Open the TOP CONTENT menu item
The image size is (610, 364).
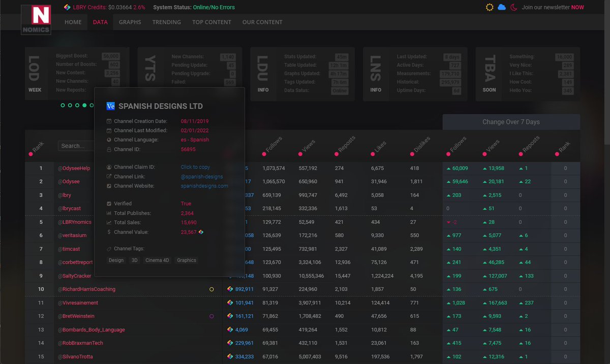pyautogui.click(x=211, y=22)
